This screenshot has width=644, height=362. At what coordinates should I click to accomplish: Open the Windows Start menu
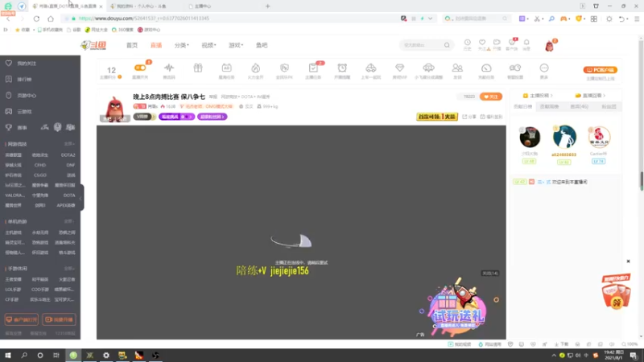point(8,356)
